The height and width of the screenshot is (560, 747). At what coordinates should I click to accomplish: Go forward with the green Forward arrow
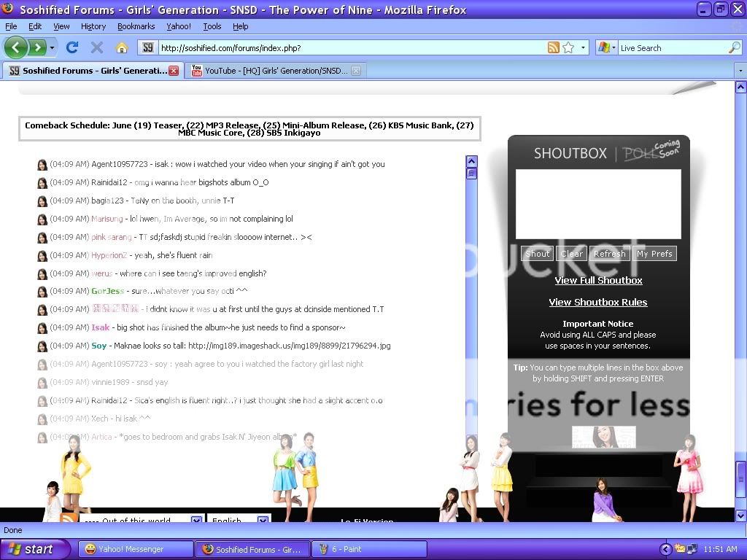click(x=36, y=47)
